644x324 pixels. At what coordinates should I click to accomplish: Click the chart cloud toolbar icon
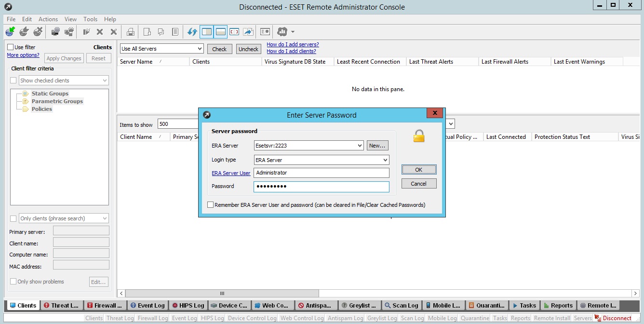point(282,32)
